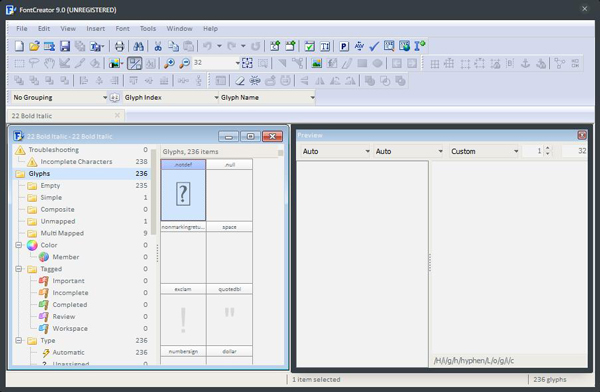Close the Preview panel
Viewport: 600px width, 392px height.
tap(582, 135)
